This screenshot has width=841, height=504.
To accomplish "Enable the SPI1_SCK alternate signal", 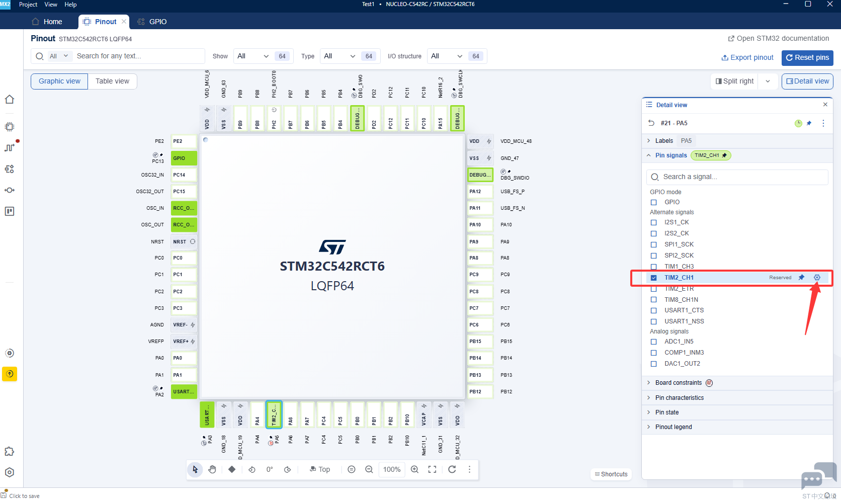I will (x=654, y=244).
